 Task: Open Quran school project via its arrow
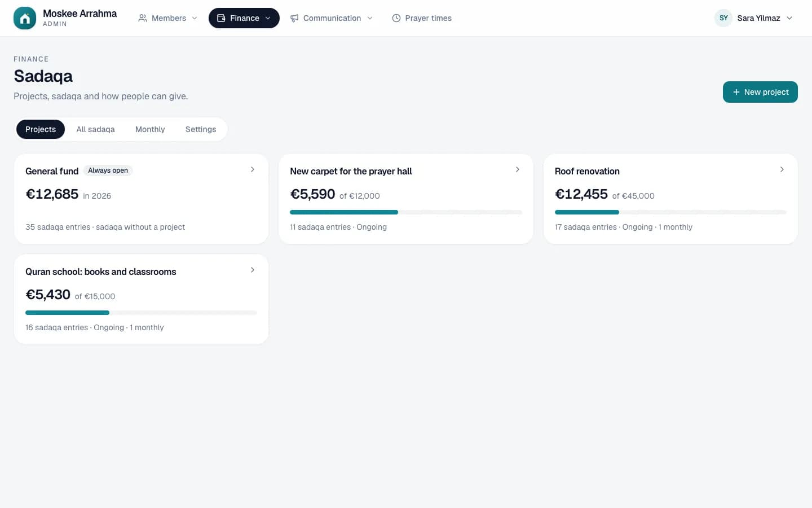click(253, 270)
